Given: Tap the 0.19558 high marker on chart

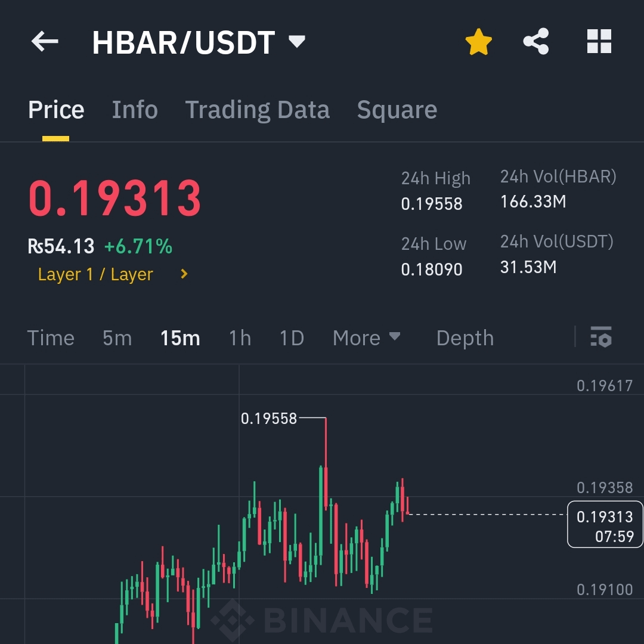Looking at the screenshot, I should 268,419.
